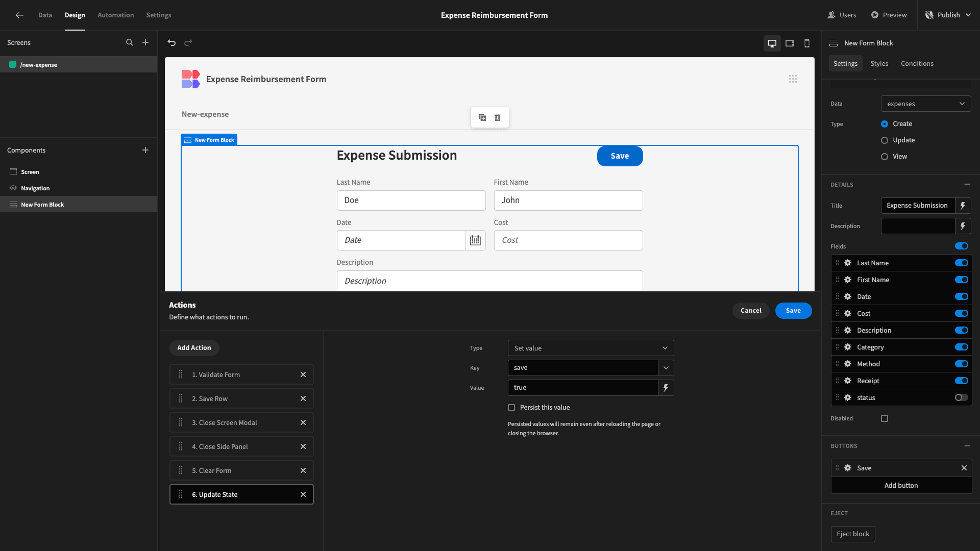Open the Set value type dropdown
The height and width of the screenshot is (551, 980).
point(591,348)
